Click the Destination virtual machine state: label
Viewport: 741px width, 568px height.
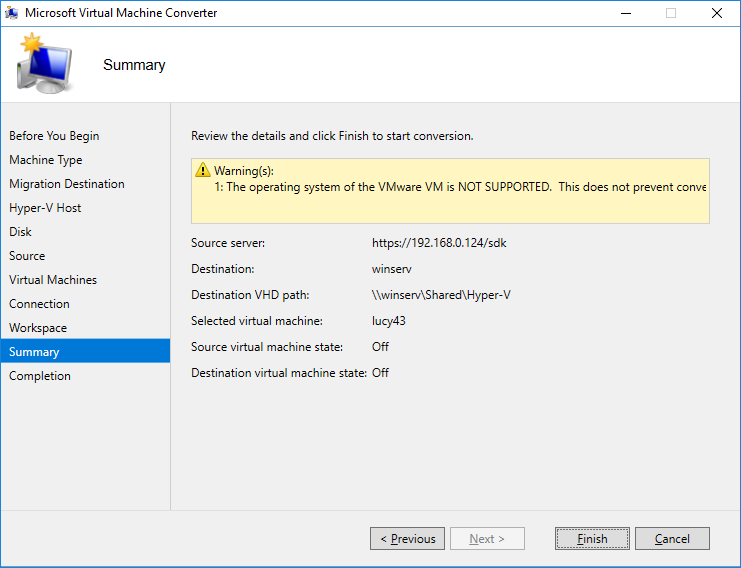(x=279, y=373)
